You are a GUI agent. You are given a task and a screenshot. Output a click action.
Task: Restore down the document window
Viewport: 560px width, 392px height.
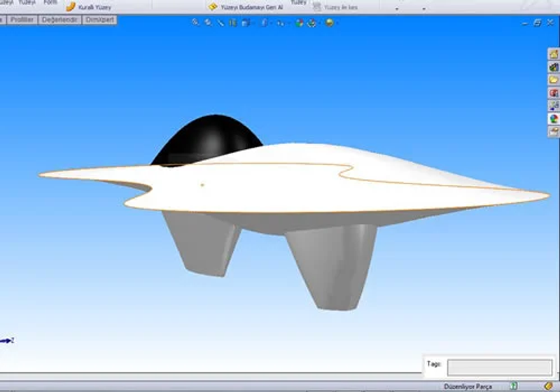538,23
